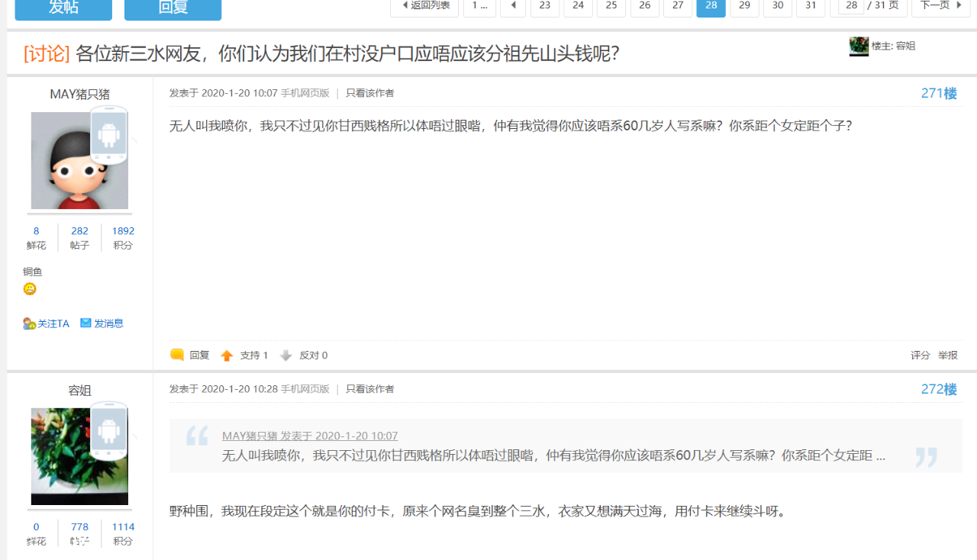This screenshot has width=977, height=560.
Task: Filter by 只看该作者 on floor 271
Action: (x=370, y=93)
